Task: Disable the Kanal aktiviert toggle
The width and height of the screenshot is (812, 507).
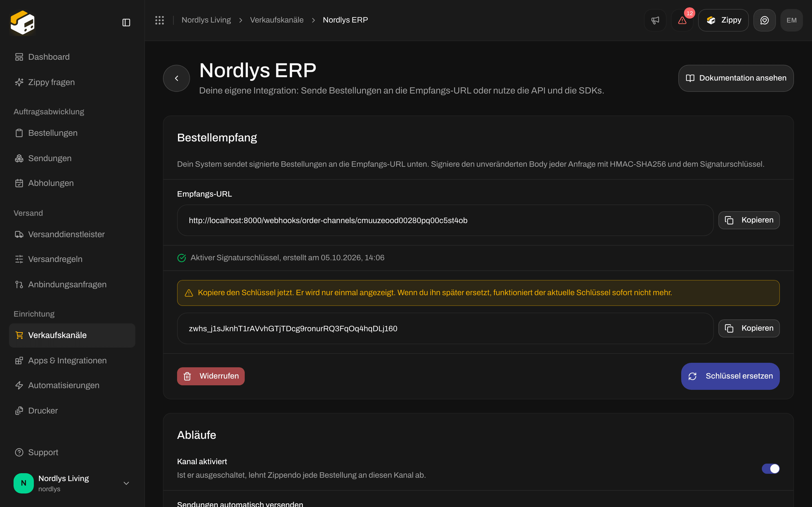Action: [x=770, y=468]
